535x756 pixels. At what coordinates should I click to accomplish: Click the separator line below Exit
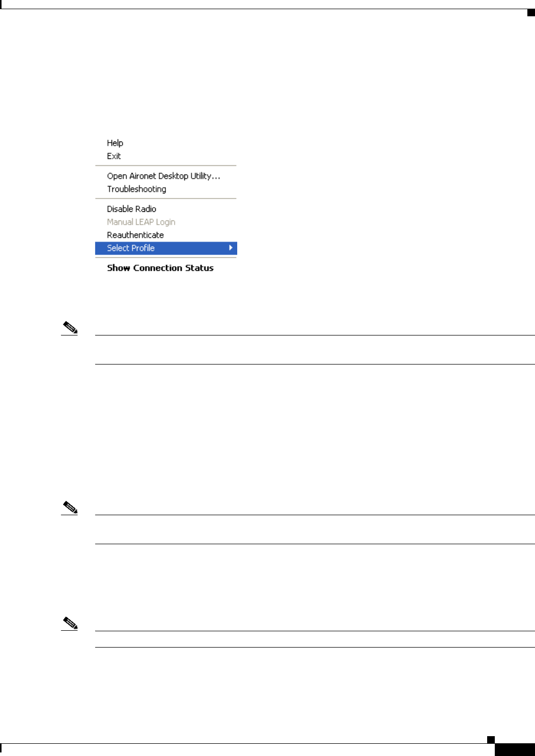(x=166, y=165)
